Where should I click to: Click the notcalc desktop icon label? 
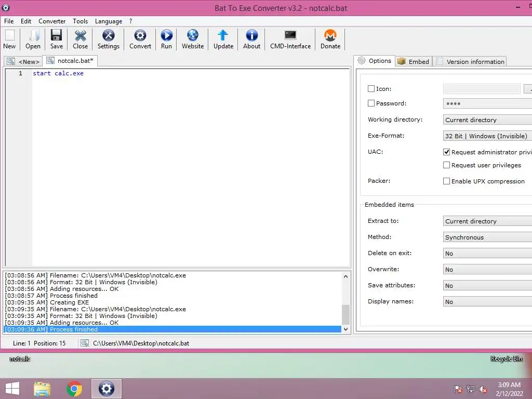click(x=20, y=358)
